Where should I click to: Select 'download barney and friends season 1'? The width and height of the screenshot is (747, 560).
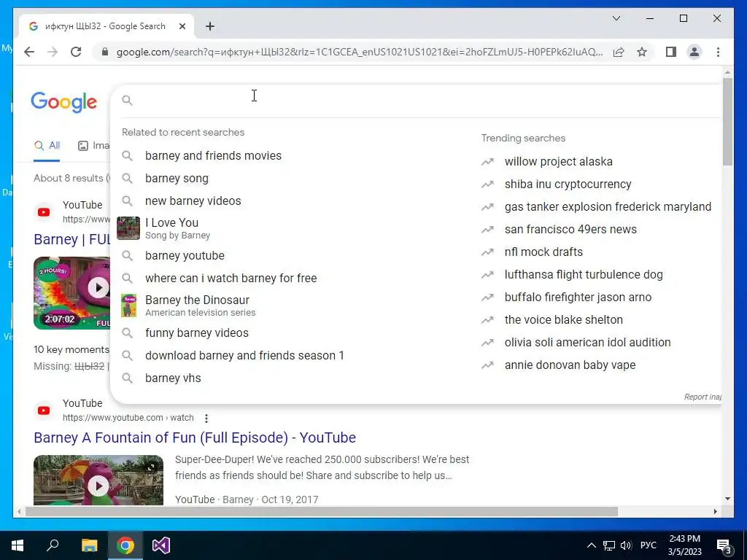244,356
